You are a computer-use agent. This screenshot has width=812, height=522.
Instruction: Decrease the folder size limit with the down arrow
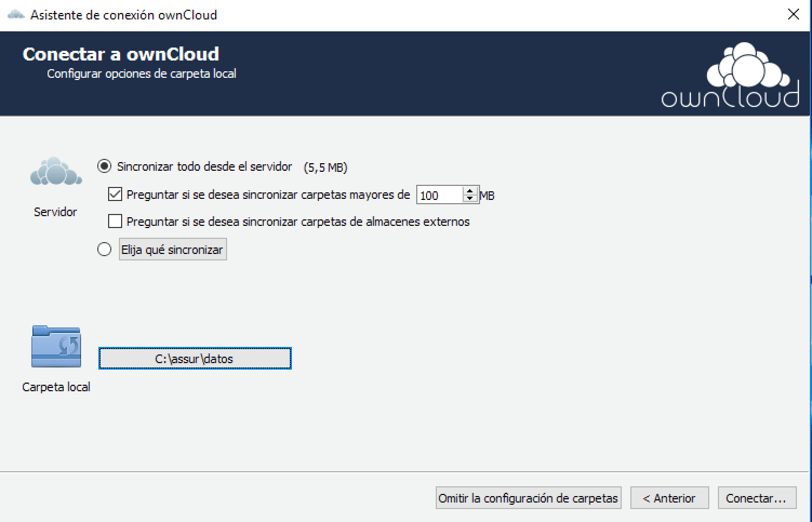click(470, 198)
